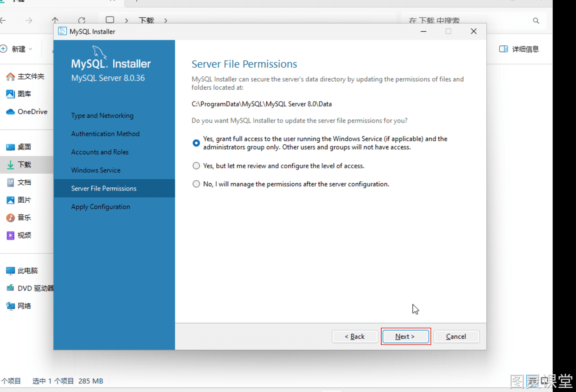This screenshot has height=392, width=576.
Task: Expand chevron before 下载 in address bar
Action: click(126, 21)
